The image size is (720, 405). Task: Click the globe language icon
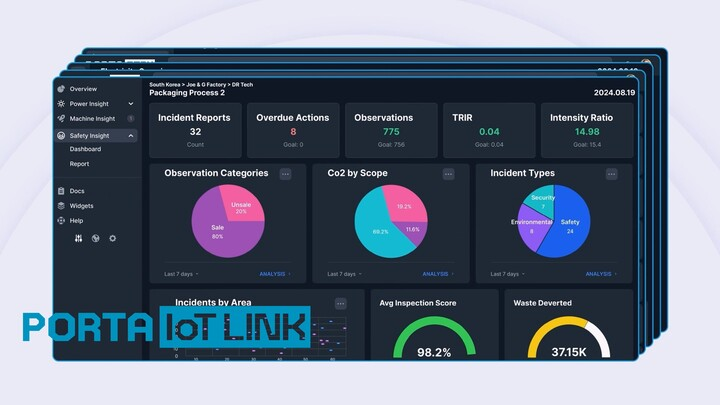click(96, 238)
